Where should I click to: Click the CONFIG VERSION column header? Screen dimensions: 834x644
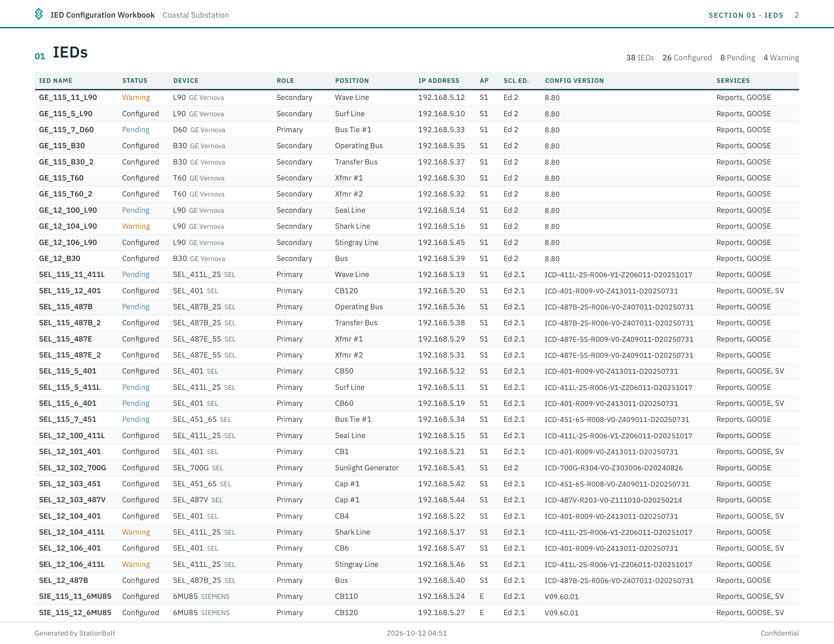pos(574,81)
